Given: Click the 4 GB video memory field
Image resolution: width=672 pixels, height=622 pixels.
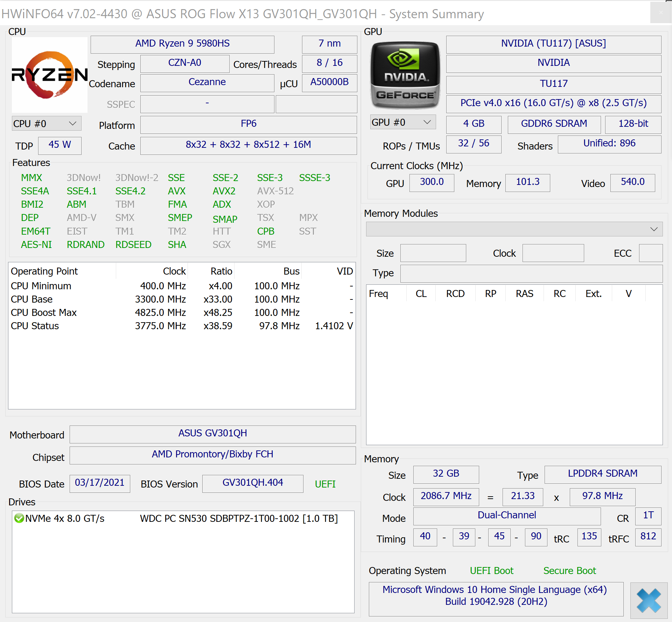Looking at the screenshot, I should [x=474, y=125].
